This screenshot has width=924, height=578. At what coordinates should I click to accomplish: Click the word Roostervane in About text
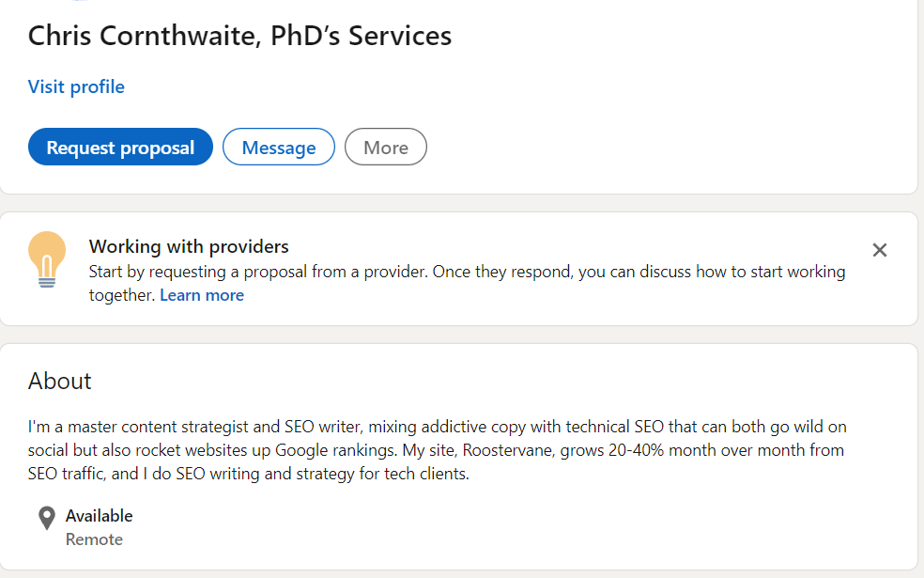(x=506, y=450)
